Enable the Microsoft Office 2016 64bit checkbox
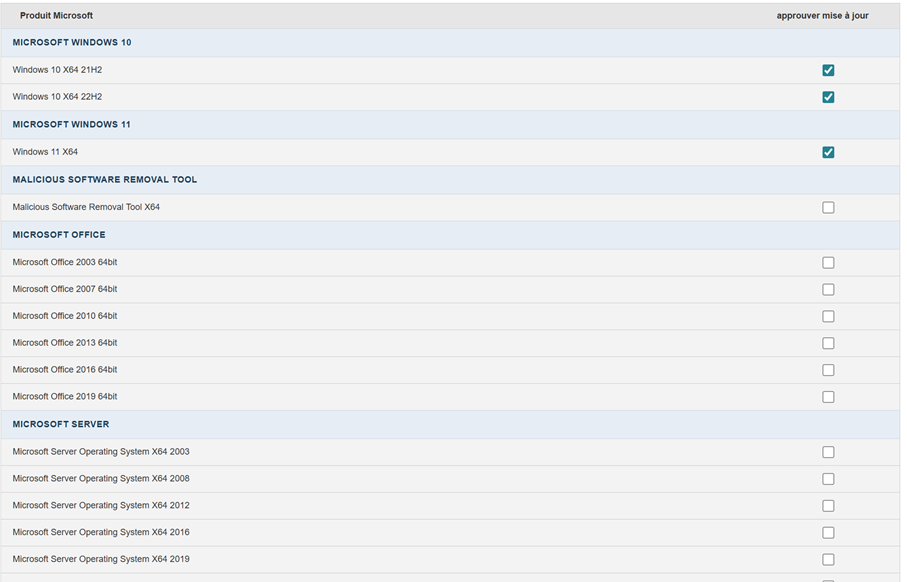This screenshot has height=582, width=907. 828,370
